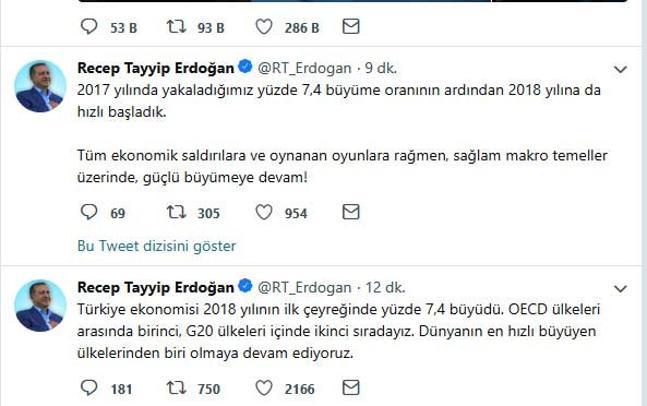Retweet the tweet with 750 retweets
Screen dimensions: 647x406
(176, 388)
